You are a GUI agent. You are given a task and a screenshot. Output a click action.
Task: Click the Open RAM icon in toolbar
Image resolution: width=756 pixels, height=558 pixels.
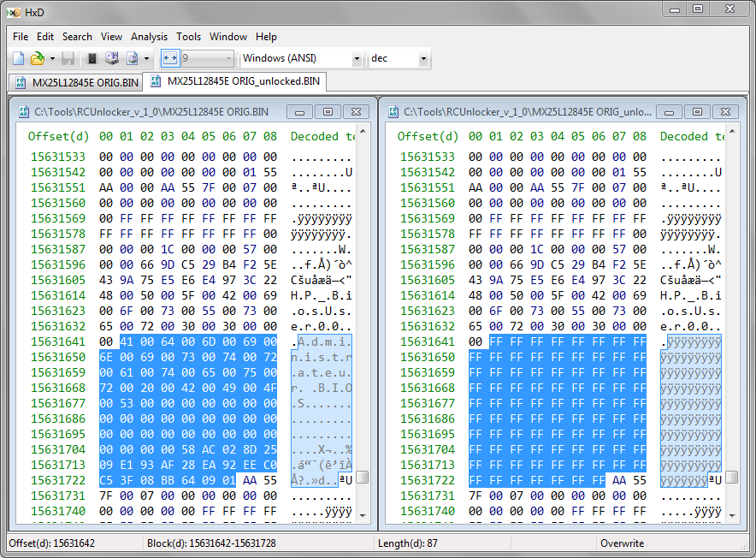pyautogui.click(x=92, y=59)
